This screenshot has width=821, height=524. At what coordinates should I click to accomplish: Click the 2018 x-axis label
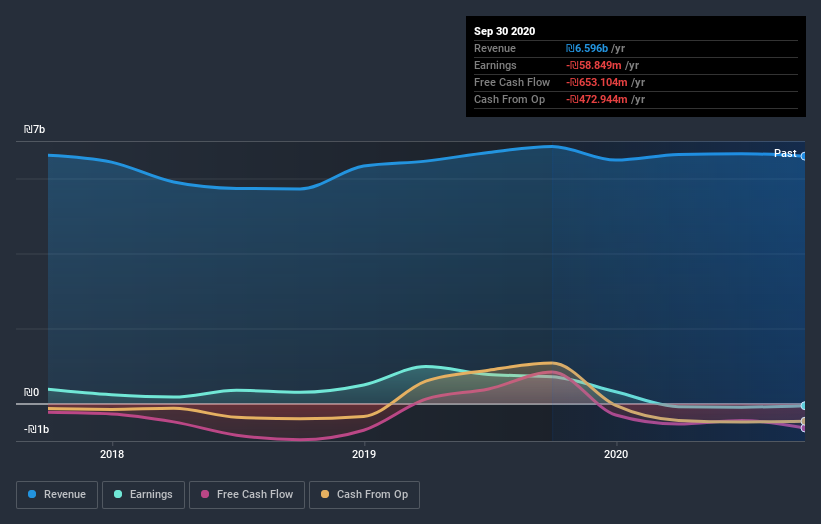[112, 454]
